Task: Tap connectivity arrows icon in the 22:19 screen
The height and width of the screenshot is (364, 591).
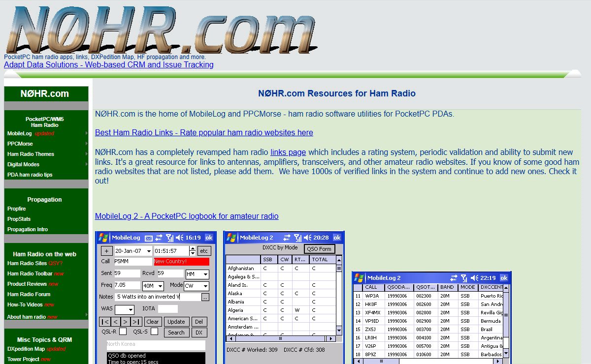Action: (454, 278)
